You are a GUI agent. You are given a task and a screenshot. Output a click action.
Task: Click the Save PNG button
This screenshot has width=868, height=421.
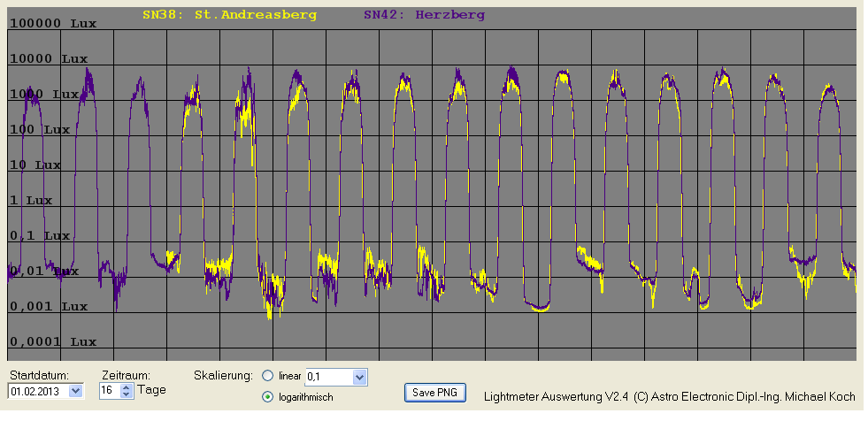(x=435, y=392)
